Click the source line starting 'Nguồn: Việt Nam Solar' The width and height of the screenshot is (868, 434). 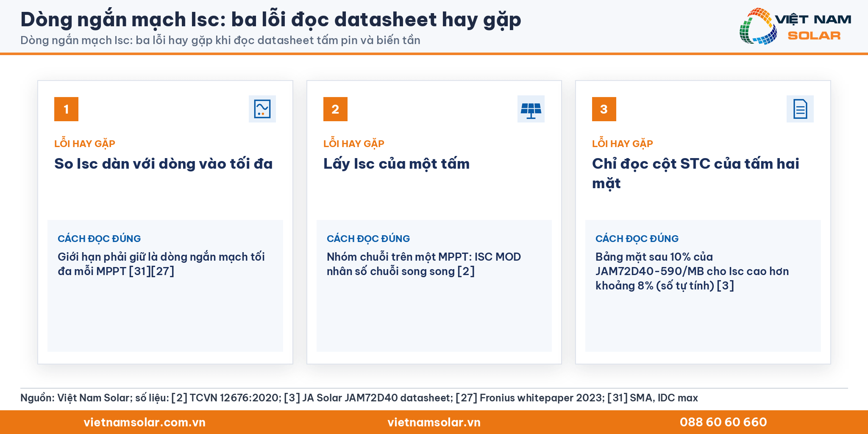(359, 398)
